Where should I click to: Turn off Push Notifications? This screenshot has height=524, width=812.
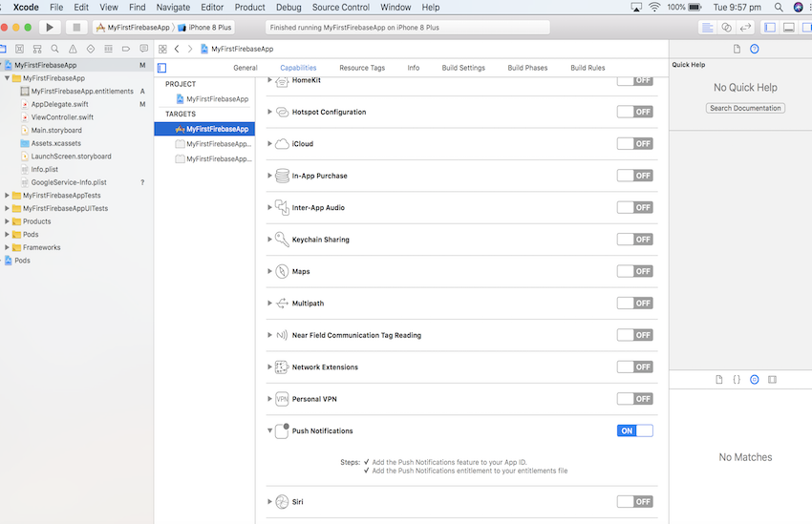click(x=635, y=430)
